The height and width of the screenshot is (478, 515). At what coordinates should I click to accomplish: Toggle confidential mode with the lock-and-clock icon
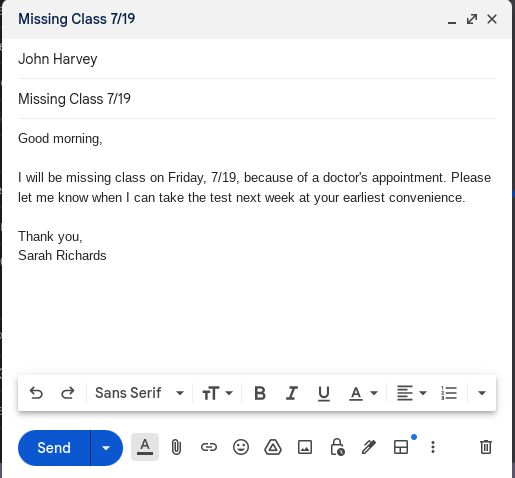[x=337, y=447]
